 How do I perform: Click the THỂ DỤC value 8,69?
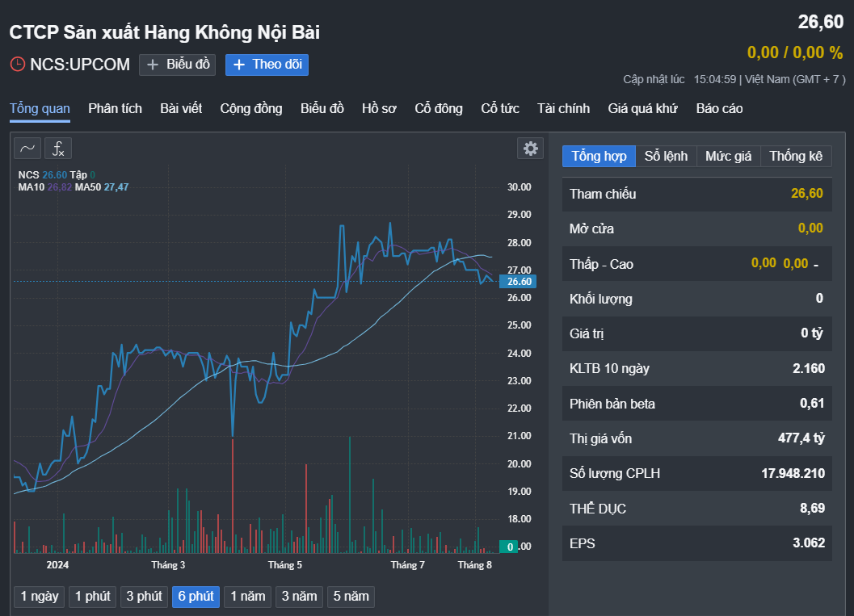[x=812, y=509]
